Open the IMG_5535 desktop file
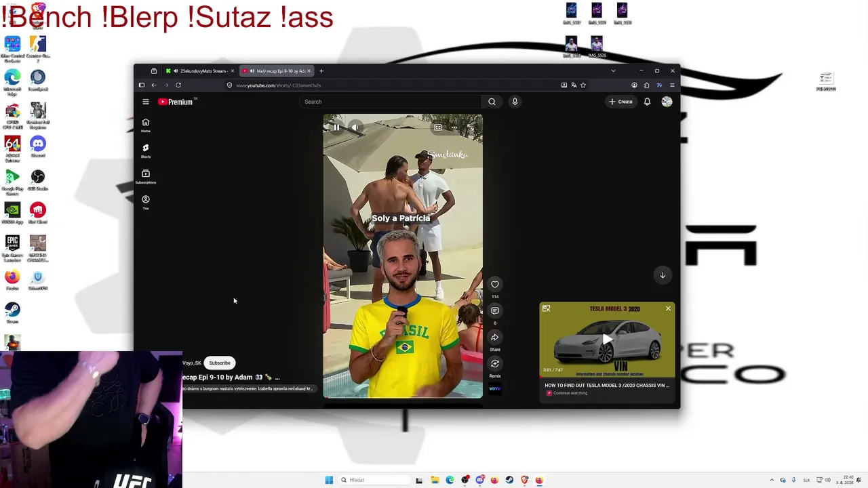 (x=597, y=46)
